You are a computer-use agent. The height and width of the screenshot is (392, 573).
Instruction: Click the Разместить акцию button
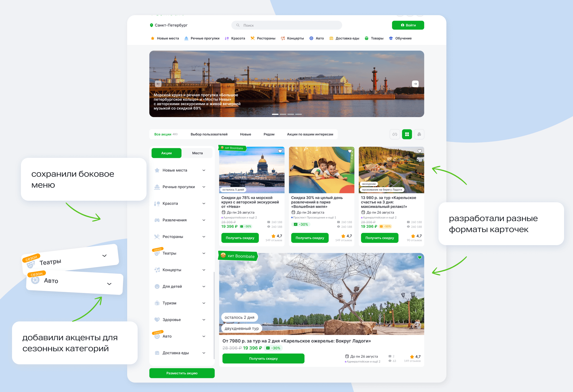tap(182, 373)
